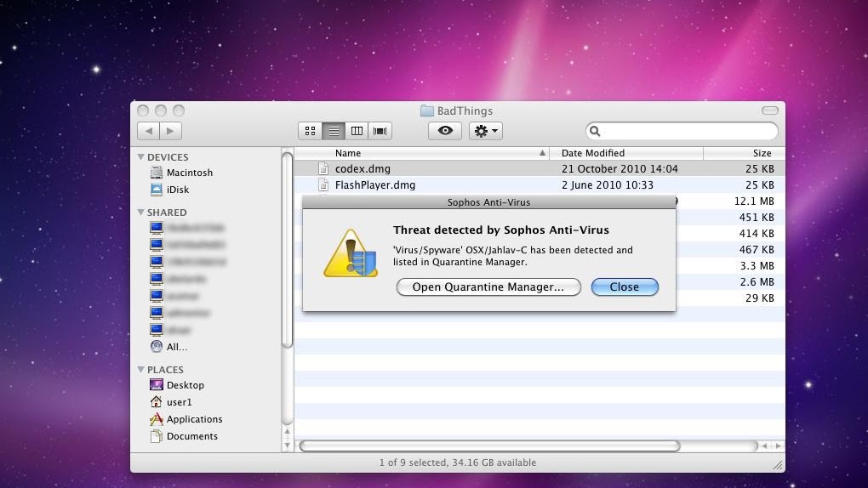Collapse the PLACES section
868x488 pixels.
tap(140, 370)
